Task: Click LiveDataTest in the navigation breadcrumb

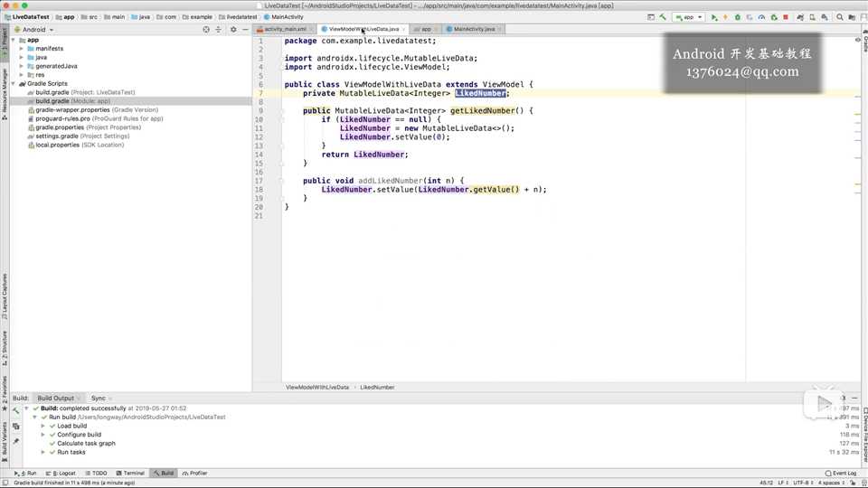Action: [x=26, y=17]
